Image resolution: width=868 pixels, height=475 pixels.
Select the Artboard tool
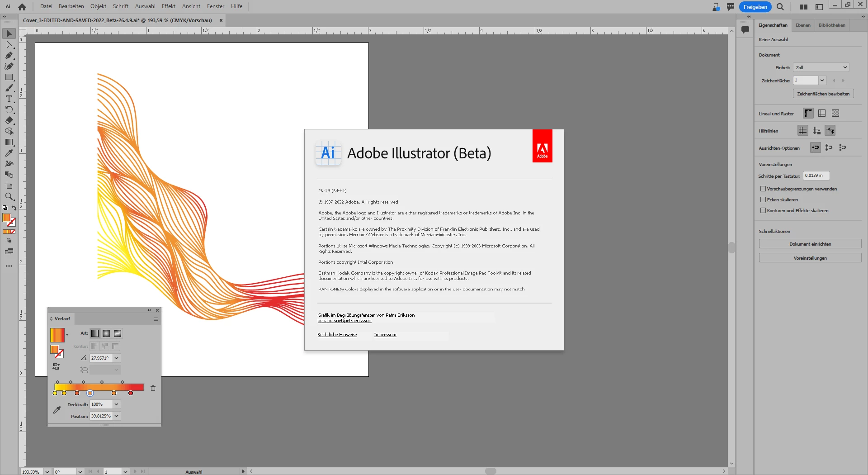tap(9, 186)
